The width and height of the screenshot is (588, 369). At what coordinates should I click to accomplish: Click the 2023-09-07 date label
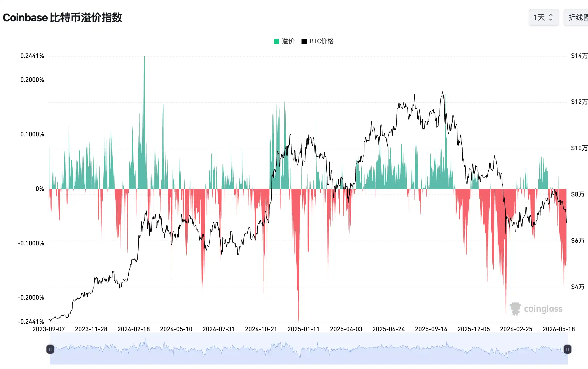49,329
